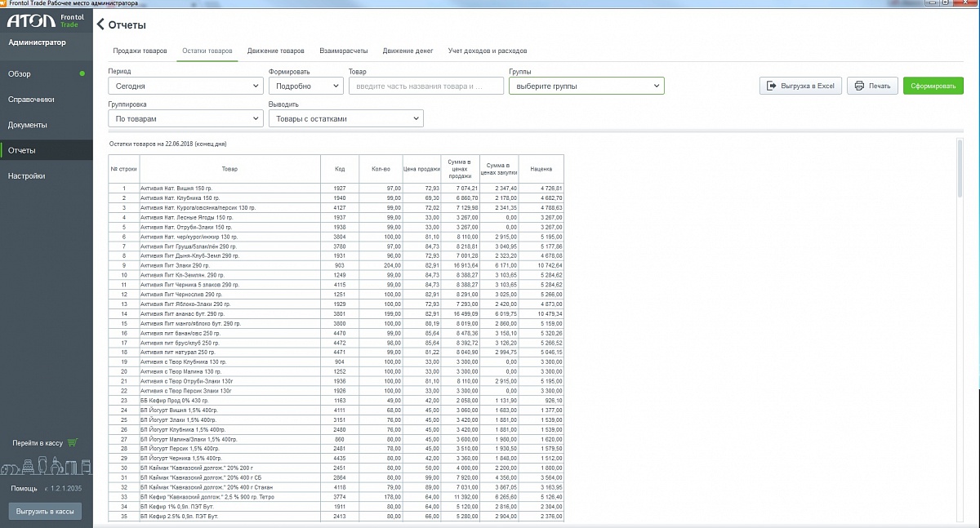Screen dimensions: 980x528
Task: Open Выводить dropdown showing Товары с остатками
Action: pos(345,119)
